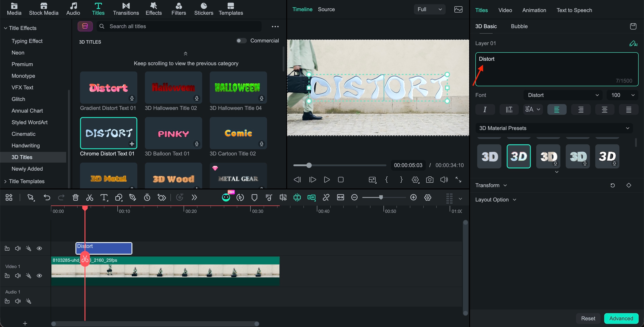Viewport: 644px width, 327px height.
Task: Open the scope waveform icon above preview
Action: (458, 9)
